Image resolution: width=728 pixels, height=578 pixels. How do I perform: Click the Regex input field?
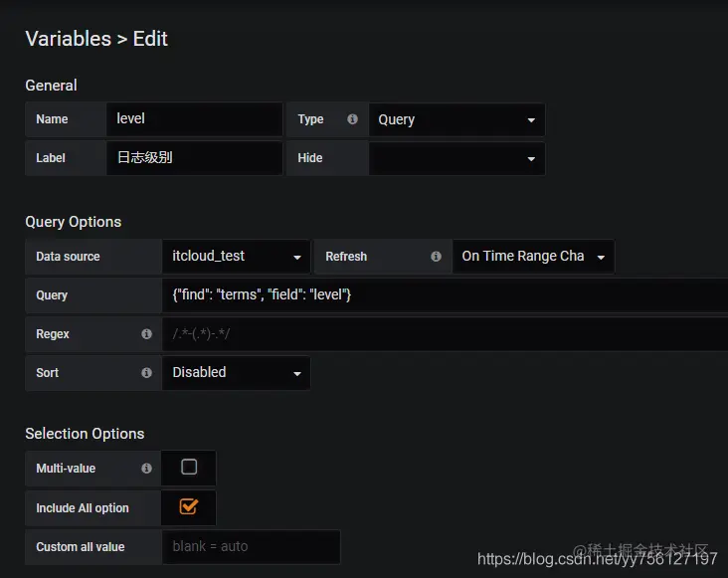click(445, 334)
